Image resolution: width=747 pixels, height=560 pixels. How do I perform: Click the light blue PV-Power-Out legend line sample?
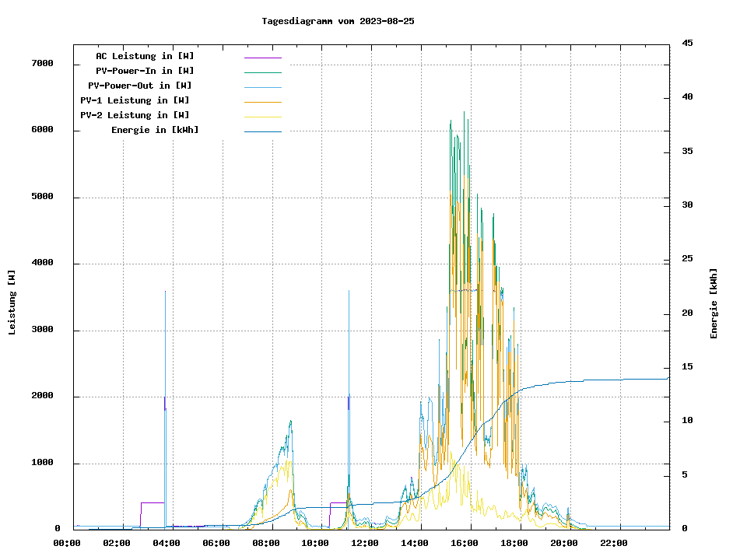pyautogui.click(x=262, y=87)
